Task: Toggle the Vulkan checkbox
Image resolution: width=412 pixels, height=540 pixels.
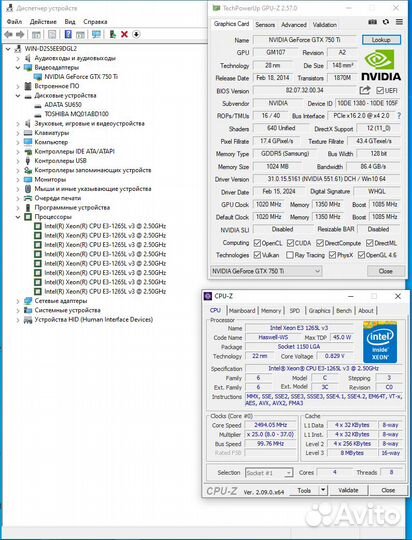Action: point(257,255)
